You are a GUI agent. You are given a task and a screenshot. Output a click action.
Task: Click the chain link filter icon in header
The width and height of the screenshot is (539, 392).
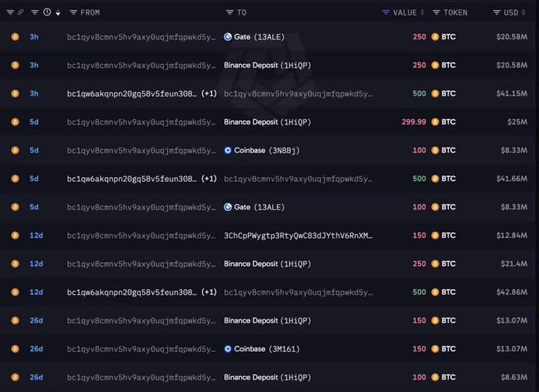[x=21, y=12]
